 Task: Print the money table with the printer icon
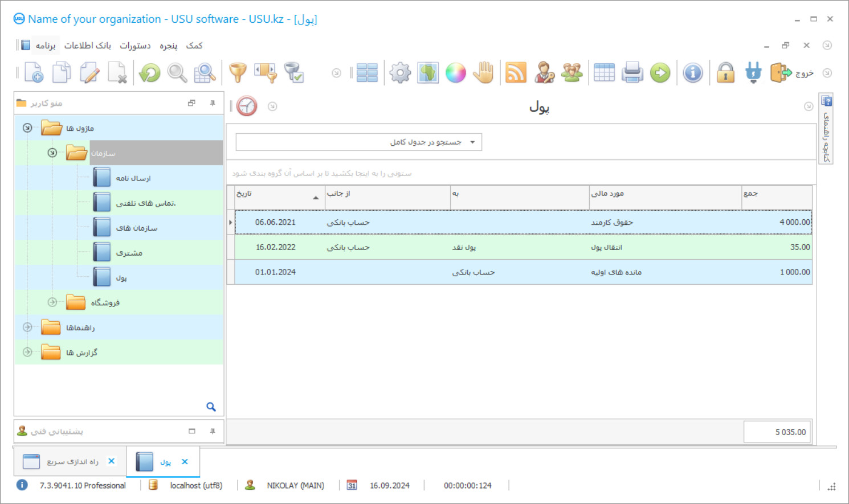click(632, 72)
